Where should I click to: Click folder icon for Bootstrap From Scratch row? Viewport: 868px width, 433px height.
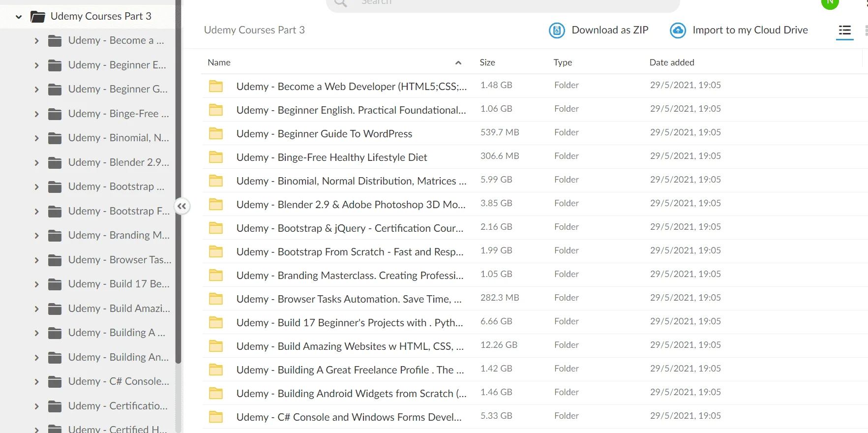pyautogui.click(x=216, y=251)
